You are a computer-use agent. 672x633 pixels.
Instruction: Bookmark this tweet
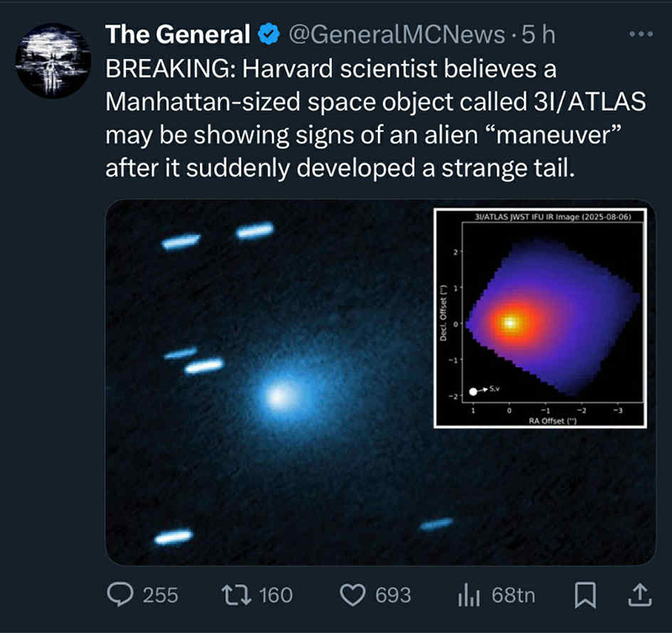(x=585, y=595)
